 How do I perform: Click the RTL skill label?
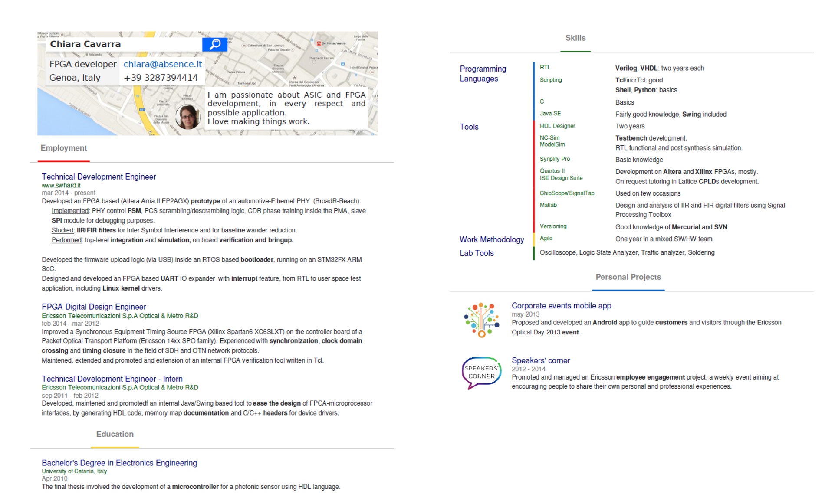point(545,67)
